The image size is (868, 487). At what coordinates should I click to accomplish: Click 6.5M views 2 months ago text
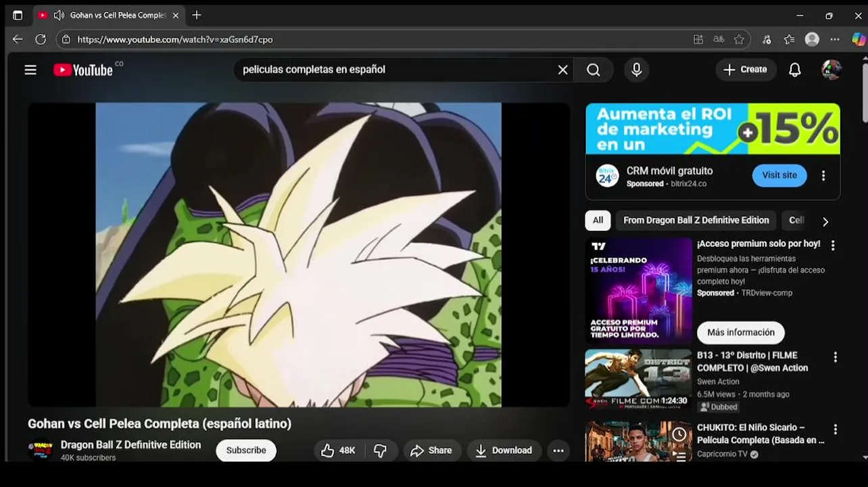coord(743,394)
